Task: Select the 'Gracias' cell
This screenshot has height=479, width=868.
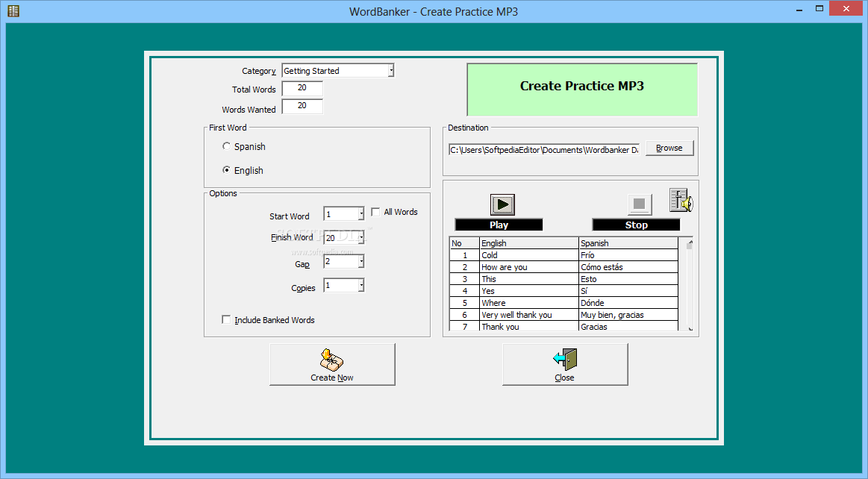Action: pos(628,326)
